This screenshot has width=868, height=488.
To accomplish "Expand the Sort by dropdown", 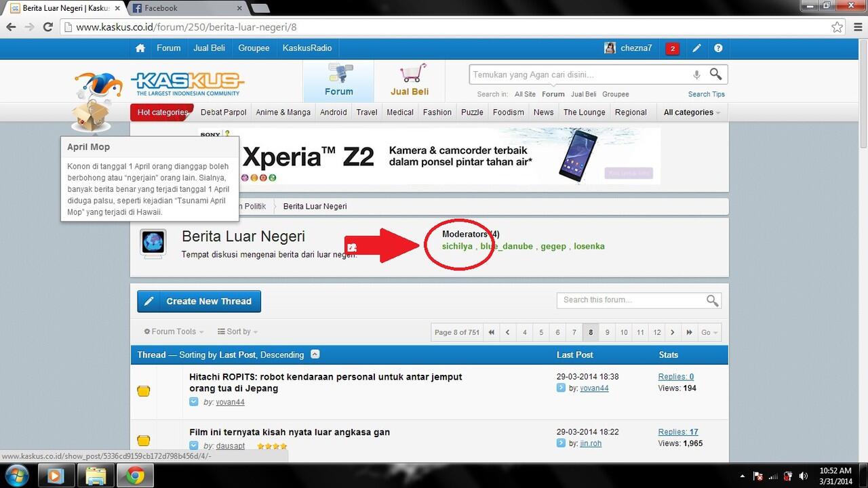I will [237, 331].
